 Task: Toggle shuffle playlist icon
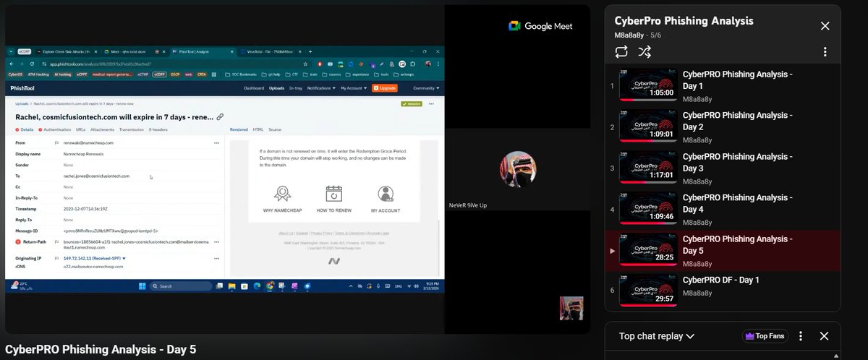coord(644,51)
